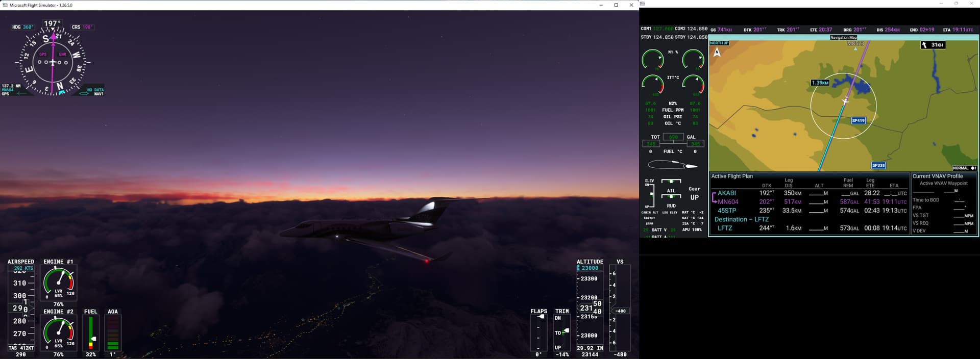The width and height of the screenshot is (980, 359).
Task: Click the north-up compass arrow on navigation map
Action: (x=717, y=52)
